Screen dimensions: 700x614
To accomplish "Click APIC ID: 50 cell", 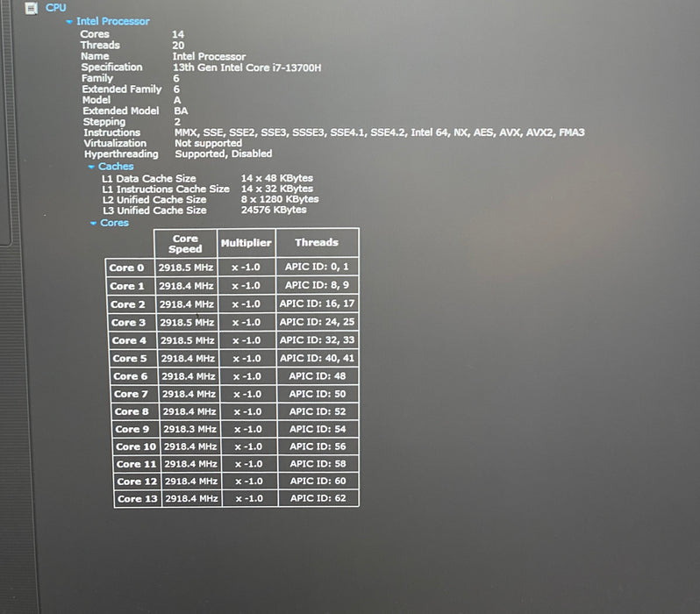I will [318, 394].
